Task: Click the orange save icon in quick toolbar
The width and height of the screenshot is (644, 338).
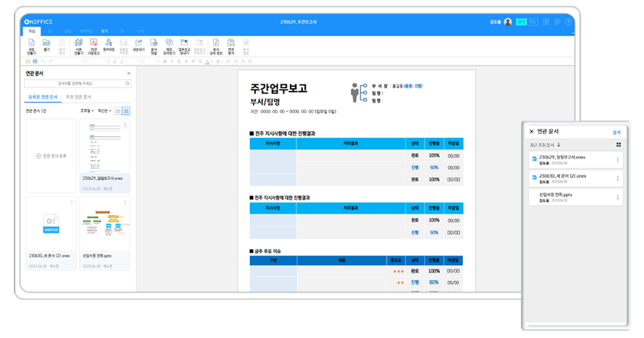Action: (27, 61)
